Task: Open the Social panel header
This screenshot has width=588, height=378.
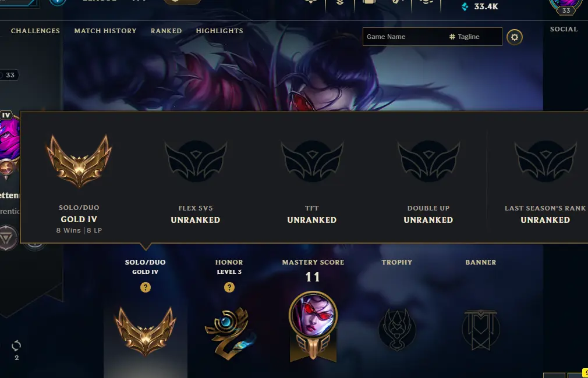Action: [564, 29]
